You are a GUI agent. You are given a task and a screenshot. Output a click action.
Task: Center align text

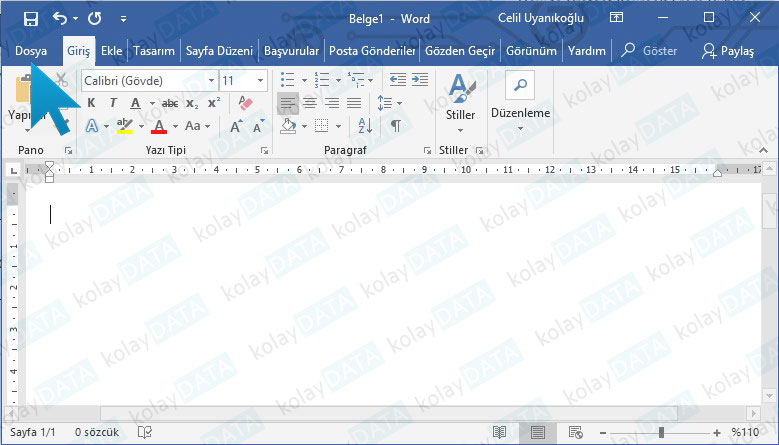point(310,103)
